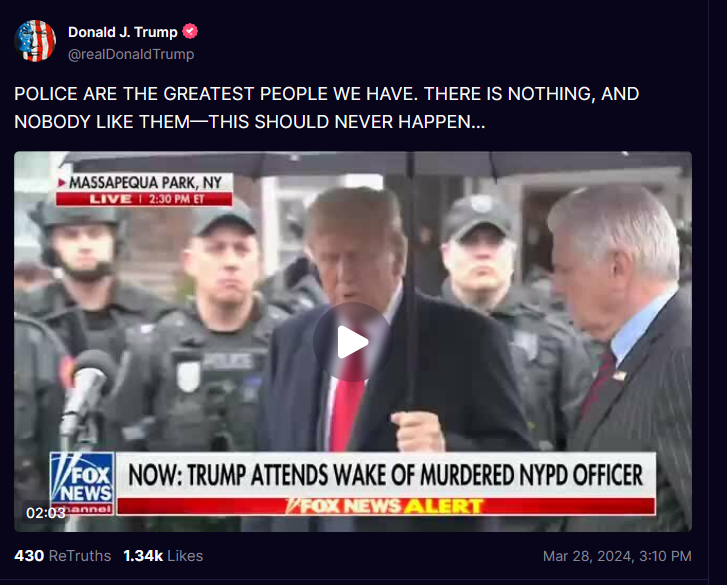Click the POLICE vest patch in video thumbnail

click(227, 361)
